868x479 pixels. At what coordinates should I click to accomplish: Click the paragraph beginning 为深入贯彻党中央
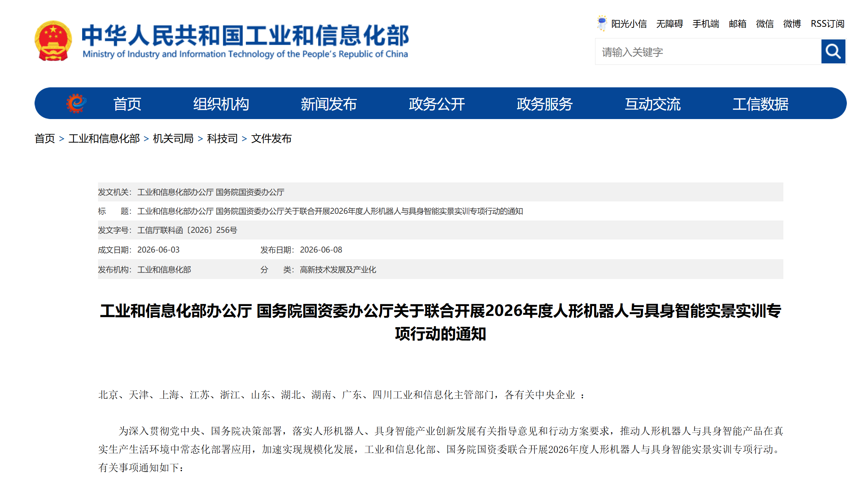point(441,449)
